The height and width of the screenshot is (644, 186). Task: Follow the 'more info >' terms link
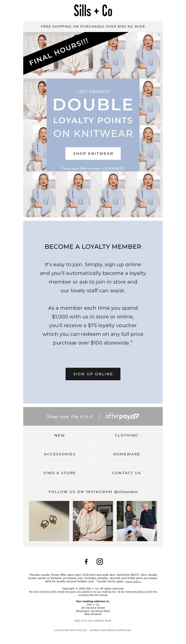point(133,581)
